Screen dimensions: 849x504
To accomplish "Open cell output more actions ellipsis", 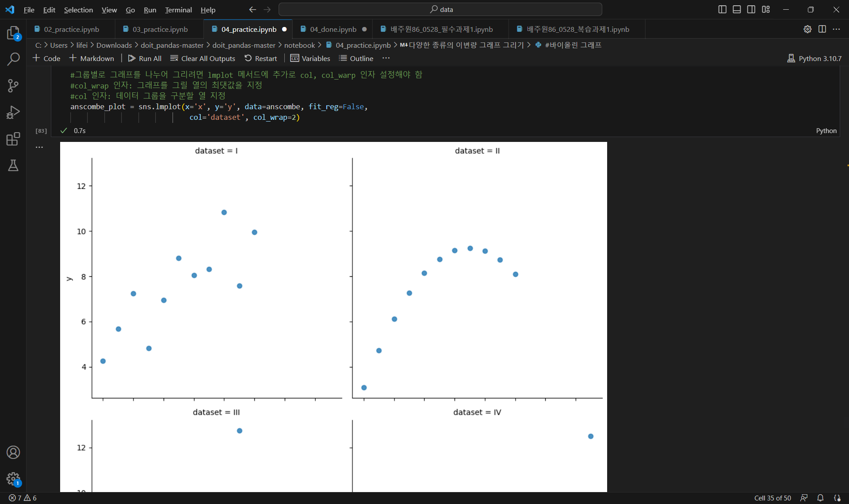I will [39, 147].
